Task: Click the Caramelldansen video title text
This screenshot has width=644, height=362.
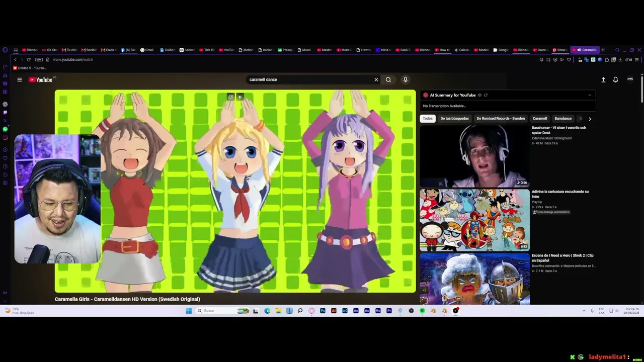Action: tap(127, 299)
